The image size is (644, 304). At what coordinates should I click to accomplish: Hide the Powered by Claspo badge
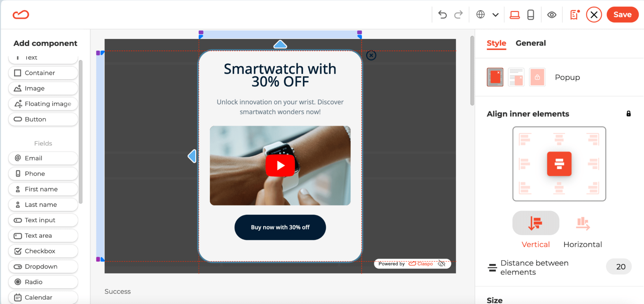442,263
